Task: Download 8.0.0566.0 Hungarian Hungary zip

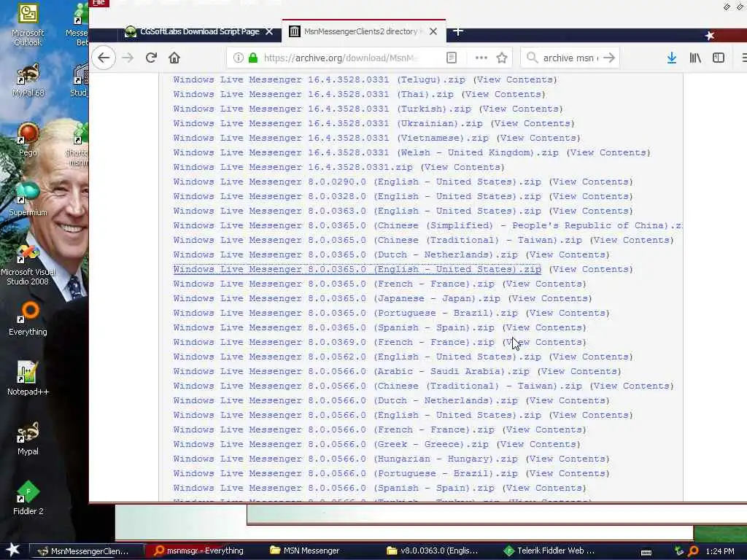Action: tap(345, 459)
